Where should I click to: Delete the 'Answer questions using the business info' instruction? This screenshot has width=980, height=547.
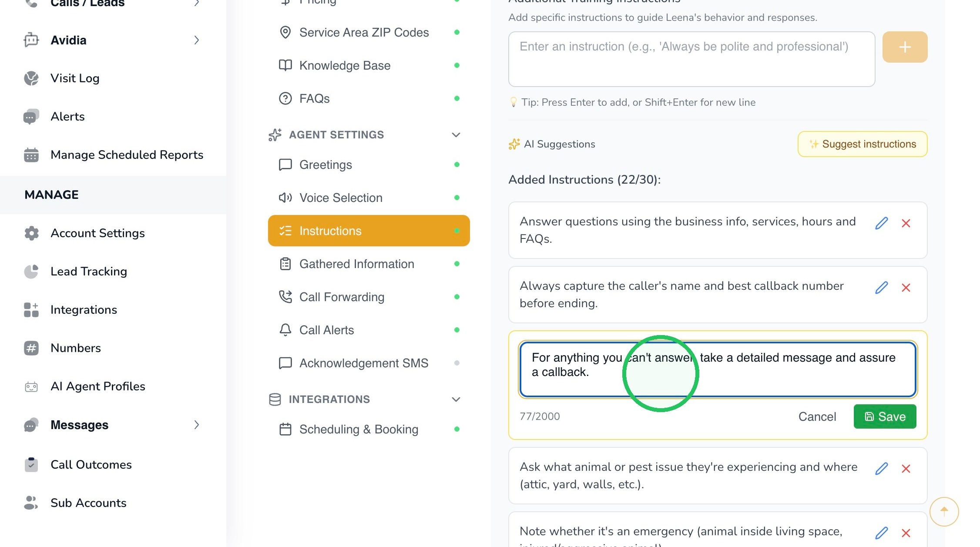click(906, 223)
